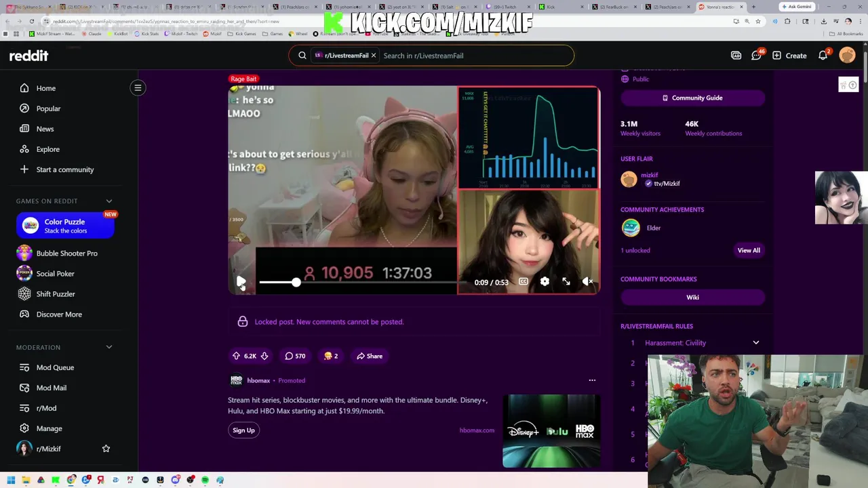Open Windows Start menu
The image size is (868, 488).
tap(11, 480)
